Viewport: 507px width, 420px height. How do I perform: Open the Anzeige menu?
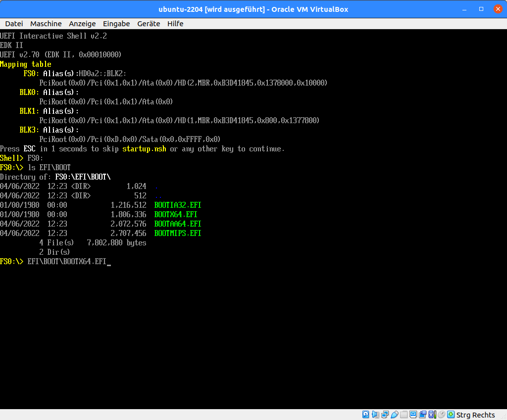pos(82,23)
